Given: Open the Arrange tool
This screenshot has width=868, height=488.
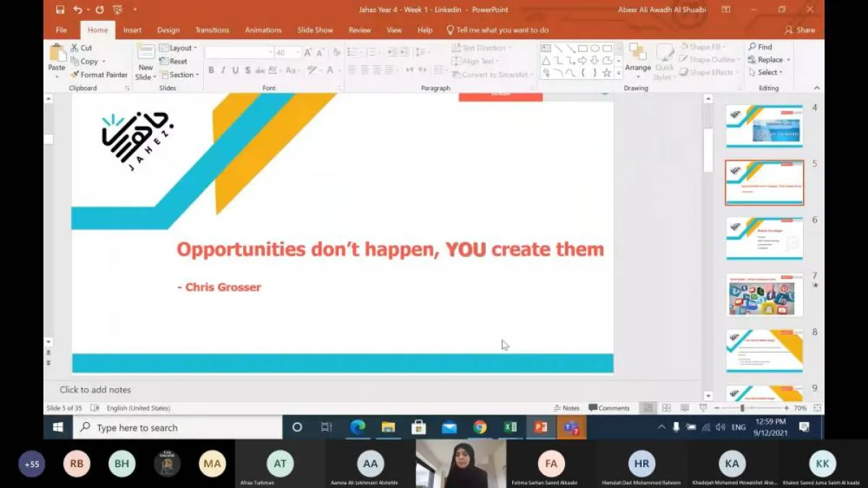Looking at the screenshot, I should tap(637, 58).
